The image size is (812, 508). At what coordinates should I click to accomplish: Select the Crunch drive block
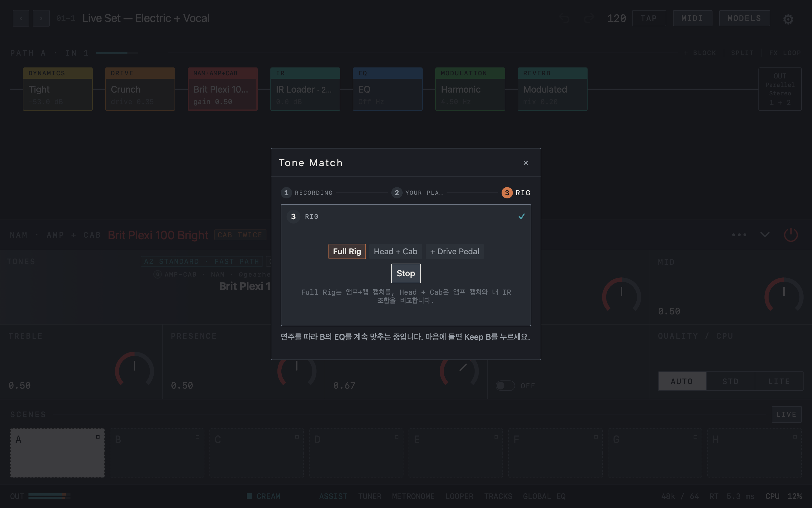[x=140, y=89]
